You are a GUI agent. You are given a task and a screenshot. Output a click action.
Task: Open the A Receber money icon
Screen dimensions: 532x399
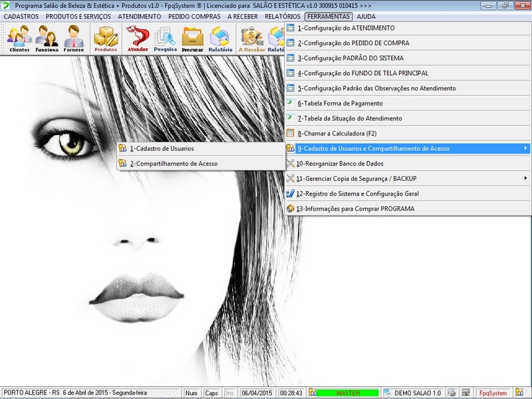tap(252, 39)
